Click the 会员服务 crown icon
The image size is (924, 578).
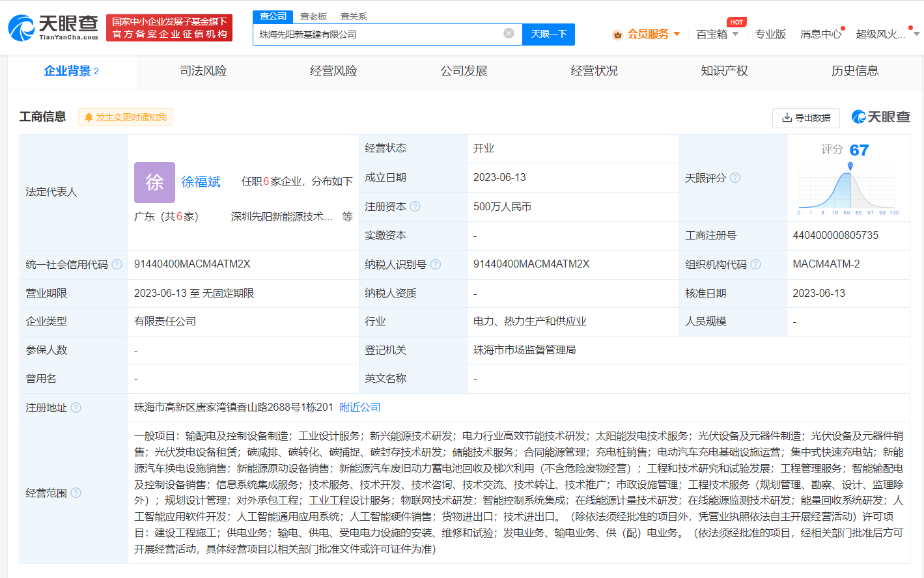(617, 34)
